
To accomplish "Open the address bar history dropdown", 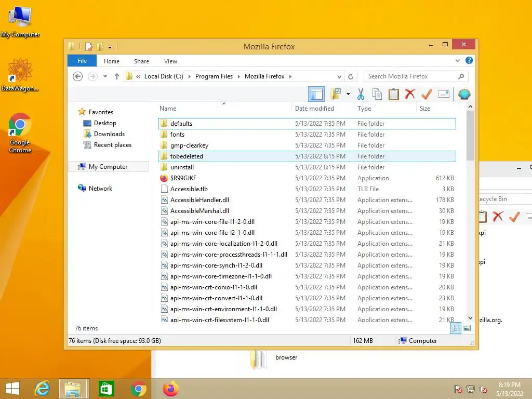I will coord(339,76).
